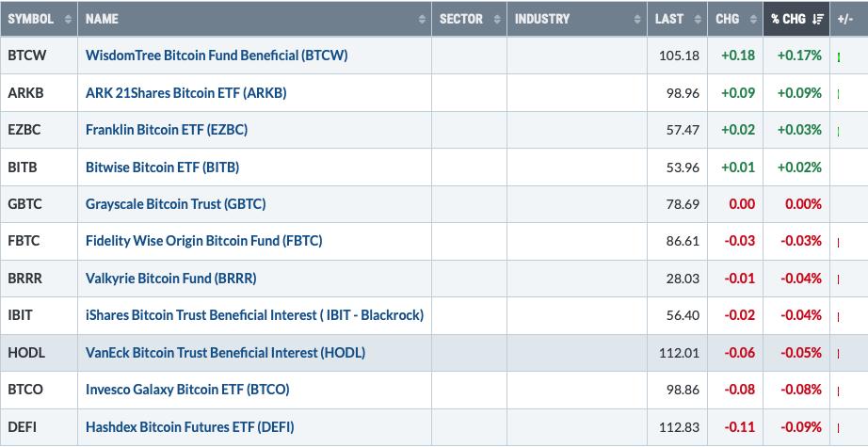Click CHG column sort arrows
The height and width of the screenshot is (447, 868).
(753, 19)
